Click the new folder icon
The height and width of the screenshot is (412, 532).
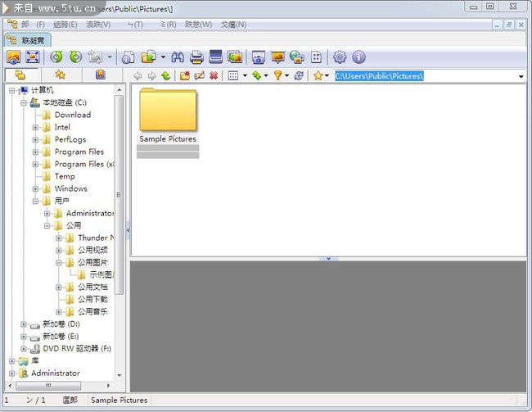coord(185,75)
